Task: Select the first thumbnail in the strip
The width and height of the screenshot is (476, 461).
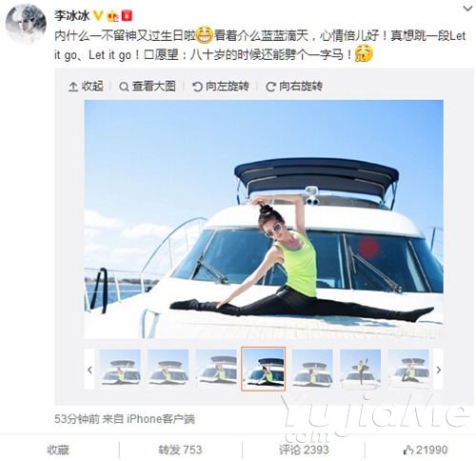Action: coord(120,369)
